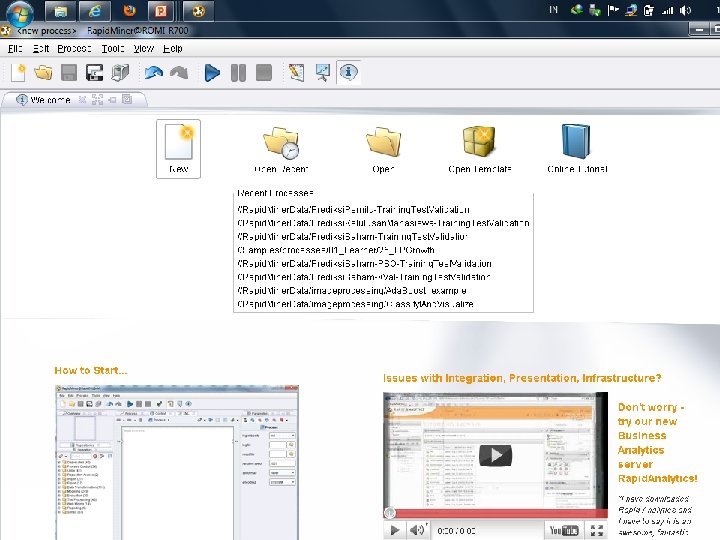Screen dimensions: 720x540
Task: Open recent process PrediksiSaham-TrainingTestValidation
Action: point(352,236)
